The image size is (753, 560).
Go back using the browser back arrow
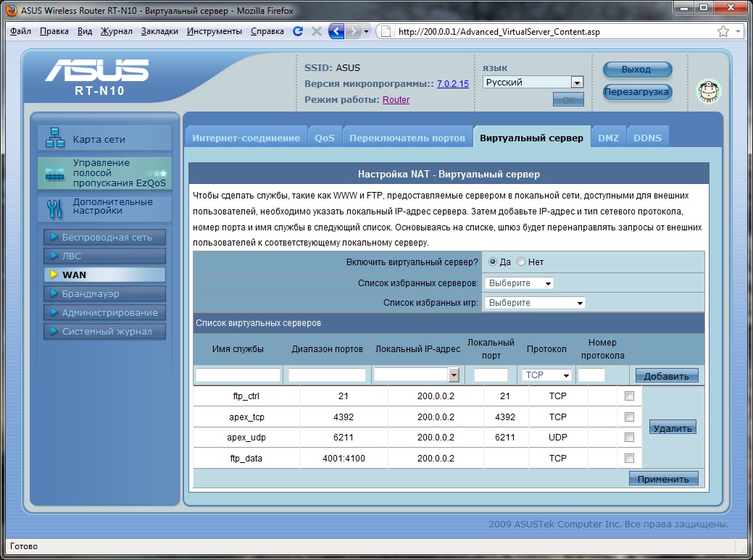[x=336, y=32]
